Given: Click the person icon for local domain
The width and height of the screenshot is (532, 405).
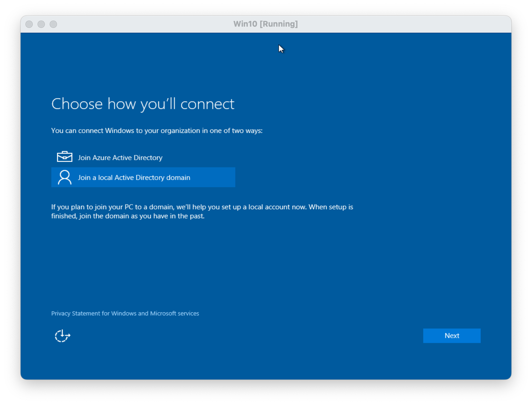Looking at the screenshot, I should click(x=65, y=177).
